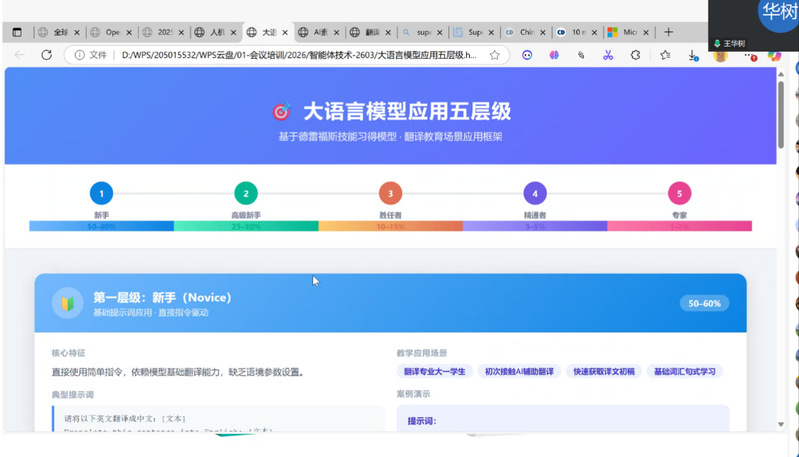Viewport: 799px width, 457px height.
Task: Click the 翻译专业大一学生 tag
Action: [x=434, y=371]
